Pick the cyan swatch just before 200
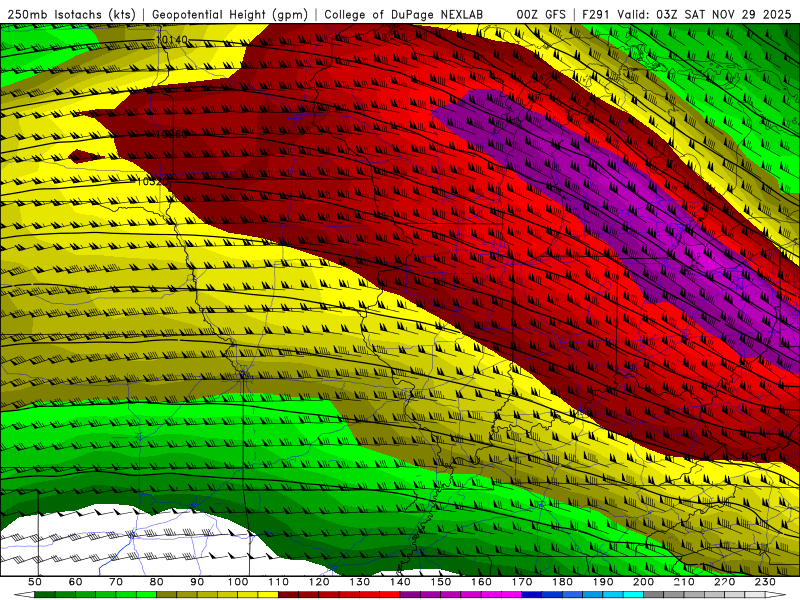 point(633,595)
